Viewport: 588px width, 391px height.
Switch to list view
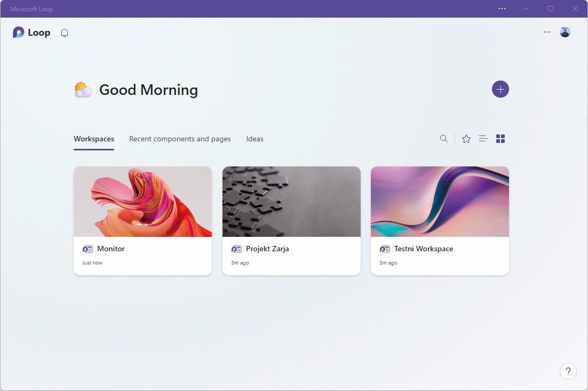pyautogui.click(x=483, y=139)
